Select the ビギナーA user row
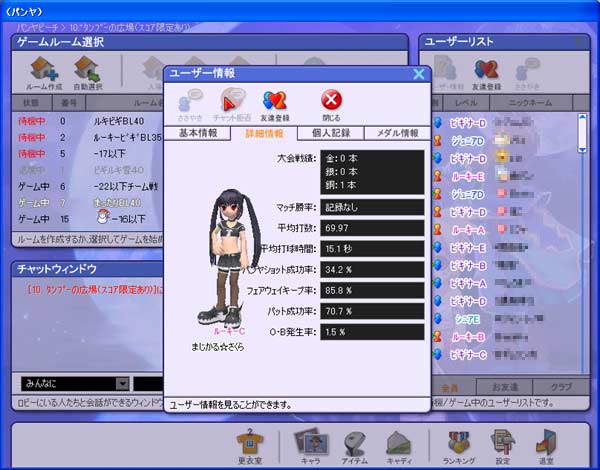Viewport: 600px width, 470px height. [505, 283]
